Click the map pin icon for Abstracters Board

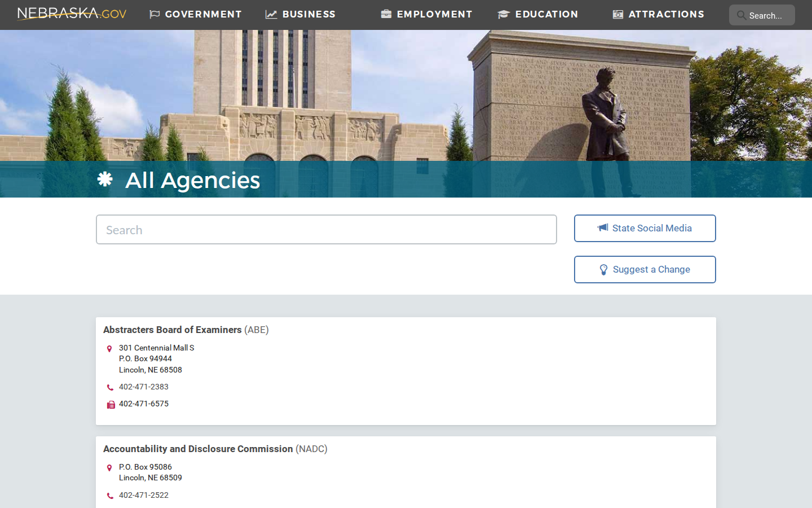pos(109,349)
